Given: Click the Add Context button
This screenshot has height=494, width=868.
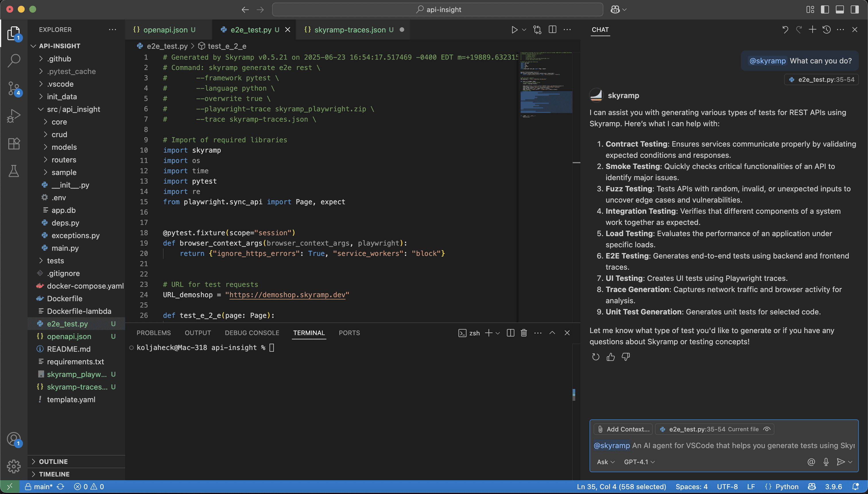Looking at the screenshot, I should click(x=623, y=429).
